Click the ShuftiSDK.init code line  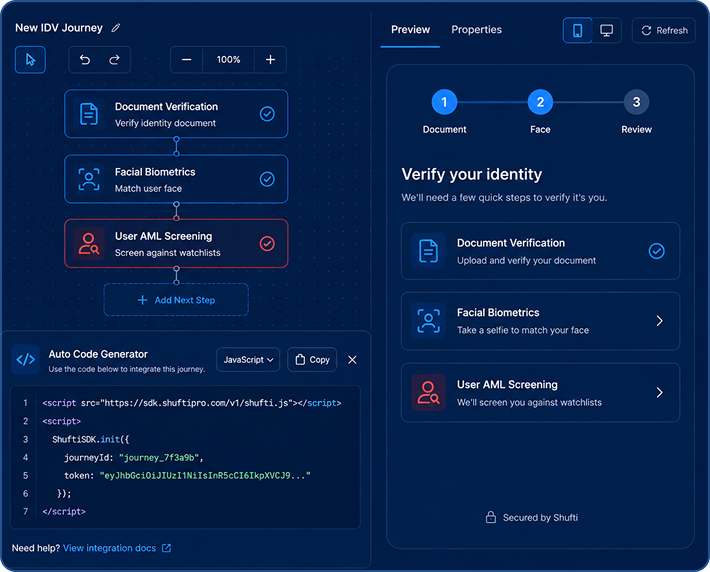[91, 439]
